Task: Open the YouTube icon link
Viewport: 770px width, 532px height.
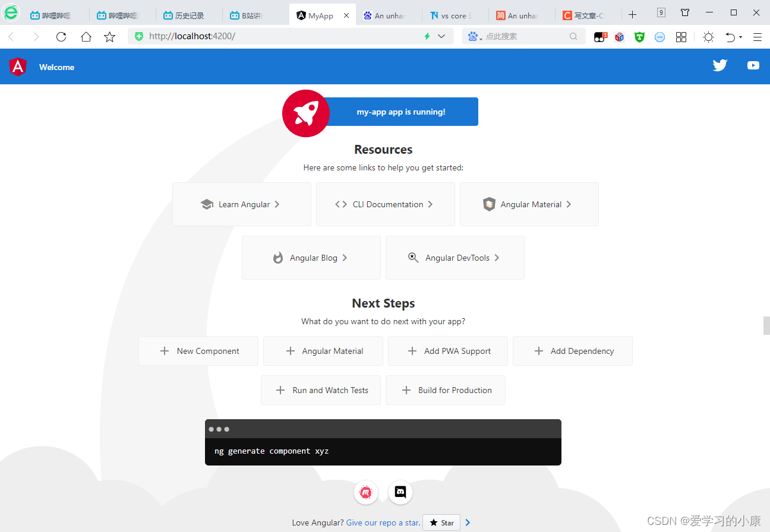Action: coord(753,65)
